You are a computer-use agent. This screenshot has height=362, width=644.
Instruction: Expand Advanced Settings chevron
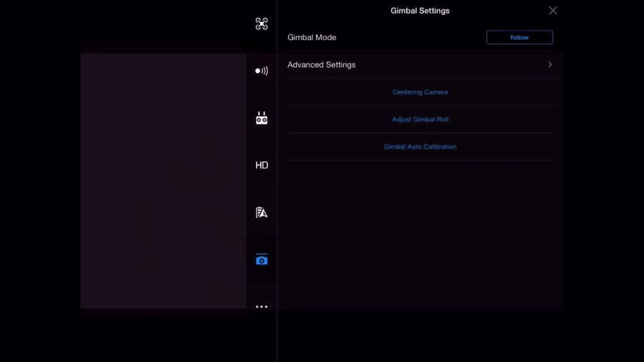(x=550, y=65)
